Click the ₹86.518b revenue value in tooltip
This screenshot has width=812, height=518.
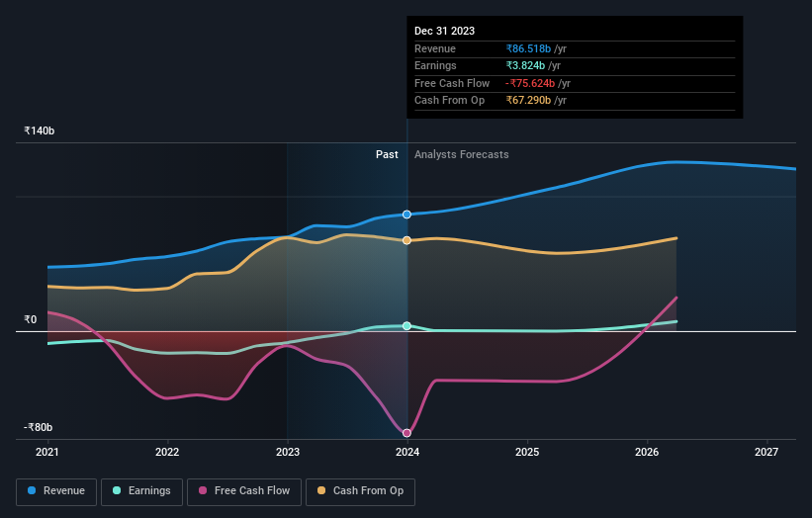528,48
